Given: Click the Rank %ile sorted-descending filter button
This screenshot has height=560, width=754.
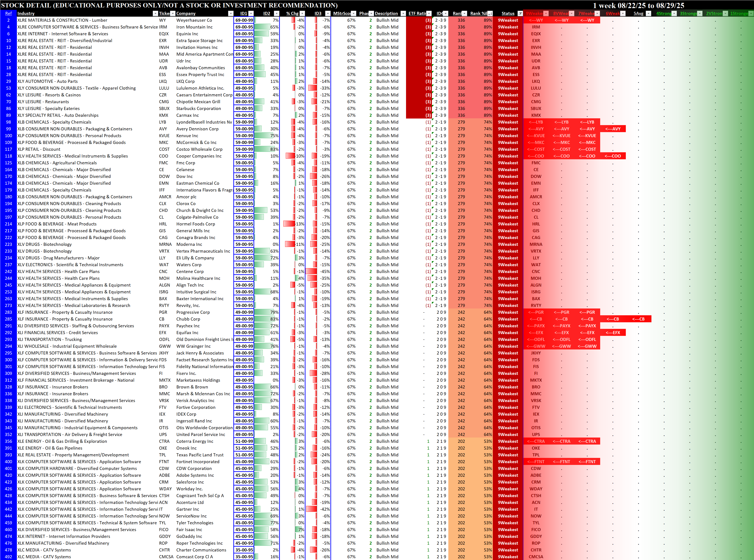Looking at the screenshot, I should coord(490,14).
